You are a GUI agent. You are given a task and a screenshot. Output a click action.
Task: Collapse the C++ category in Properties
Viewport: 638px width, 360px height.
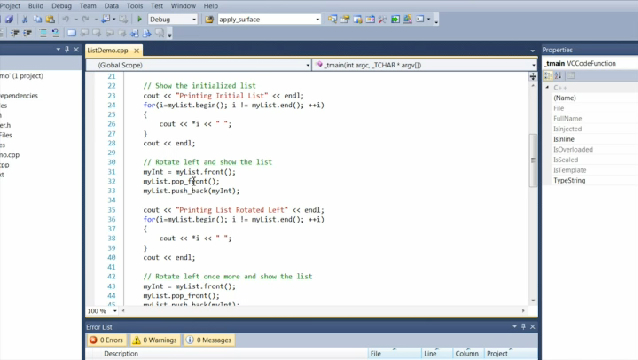coord(547,87)
